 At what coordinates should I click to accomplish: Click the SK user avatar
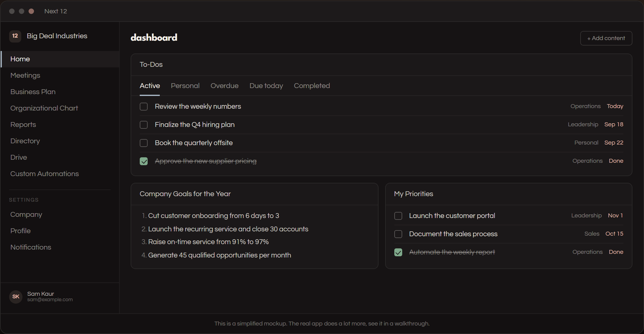tap(16, 297)
